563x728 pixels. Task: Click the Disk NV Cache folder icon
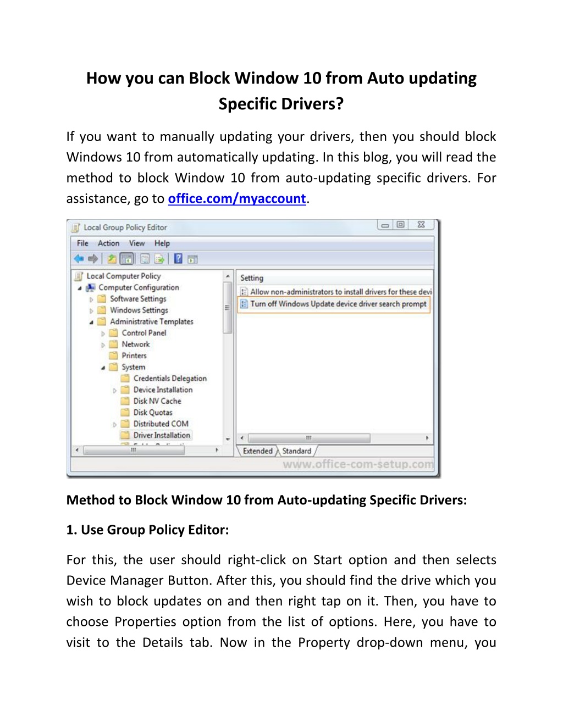click(125, 401)
